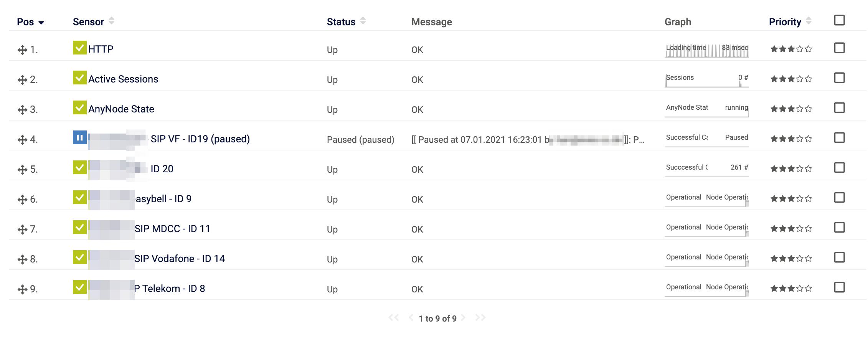
Task: Click the move handle for row 1
Action: click(x=22, y=50)
